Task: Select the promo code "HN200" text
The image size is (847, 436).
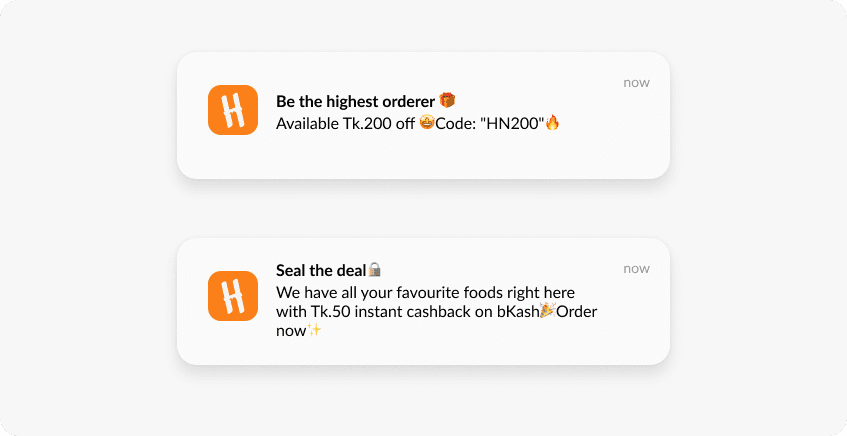Action: (x=514, y=123)
